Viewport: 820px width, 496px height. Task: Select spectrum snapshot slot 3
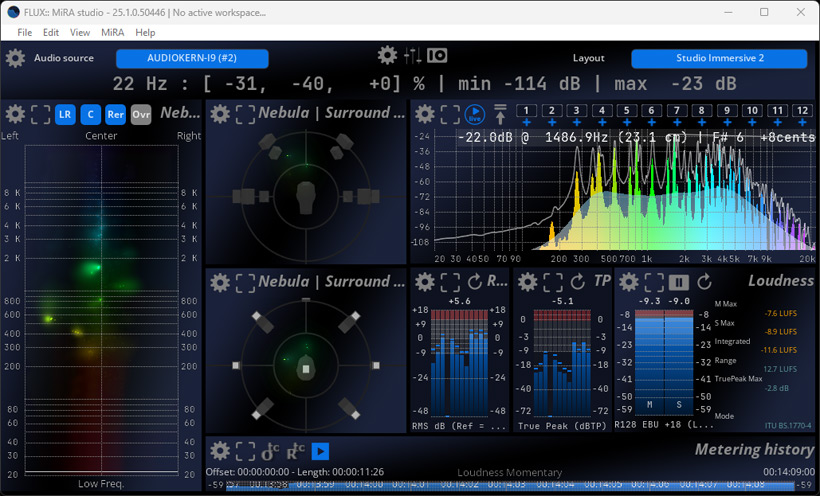[576, 110]
